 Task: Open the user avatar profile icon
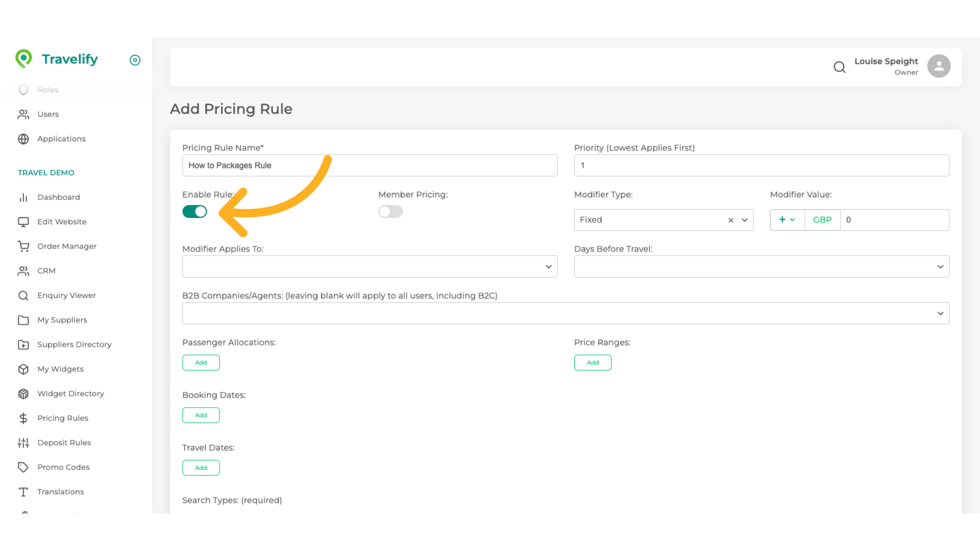938,66
